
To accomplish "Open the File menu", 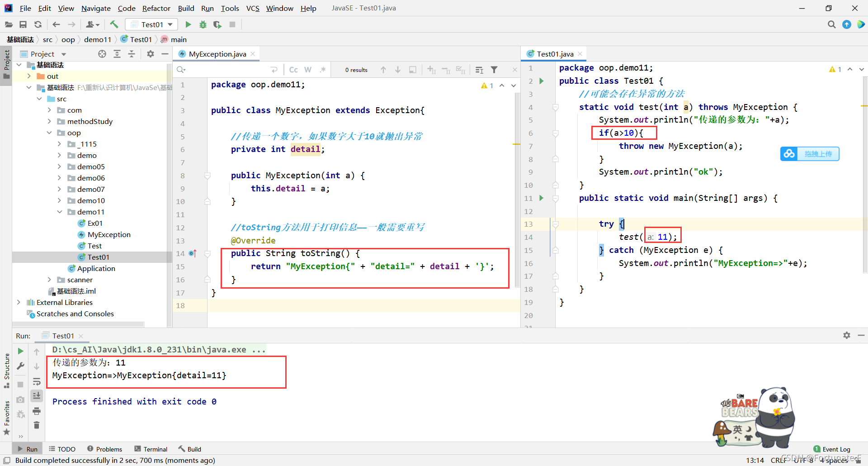I will 25,8.
